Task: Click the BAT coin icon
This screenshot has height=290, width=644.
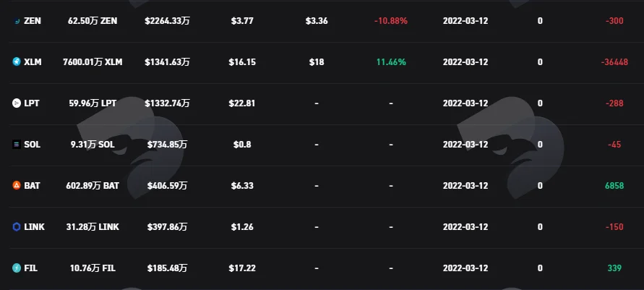Action: click(x=17, y=186)
